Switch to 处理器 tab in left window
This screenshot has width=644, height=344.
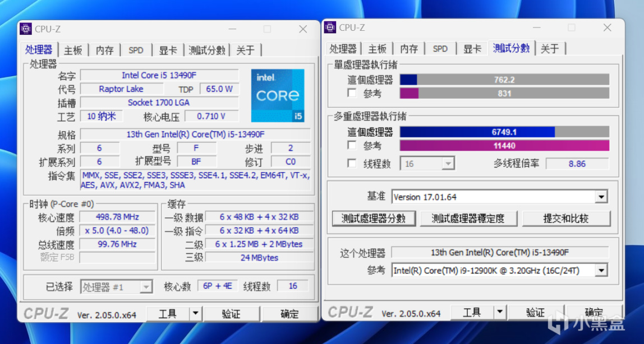(39, 50)
